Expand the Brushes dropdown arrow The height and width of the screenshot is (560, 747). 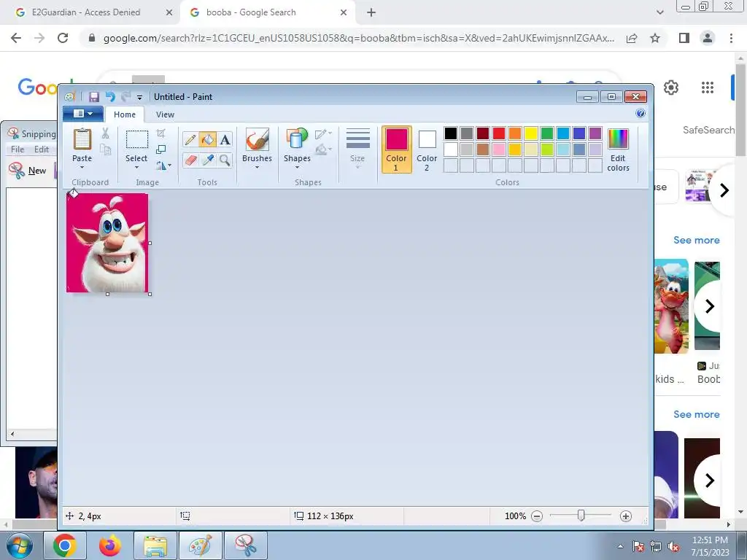coord(258,167)
